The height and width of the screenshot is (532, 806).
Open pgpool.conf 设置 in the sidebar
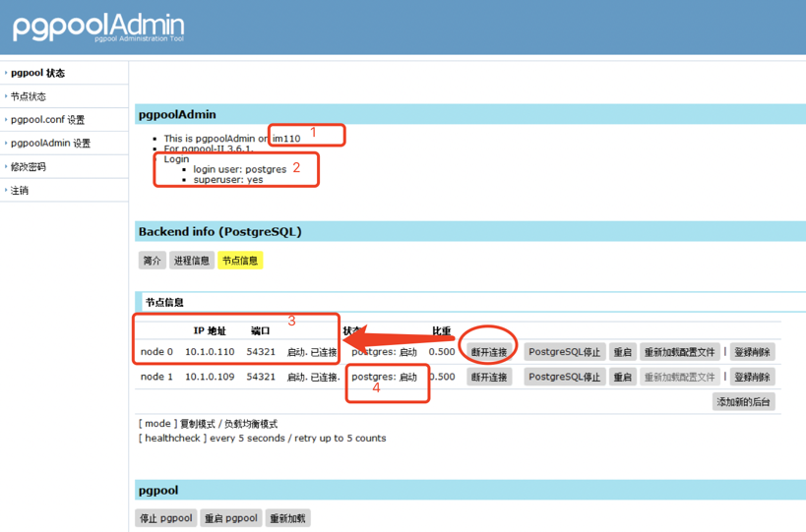pyautogui.click(x=47, y=120)
